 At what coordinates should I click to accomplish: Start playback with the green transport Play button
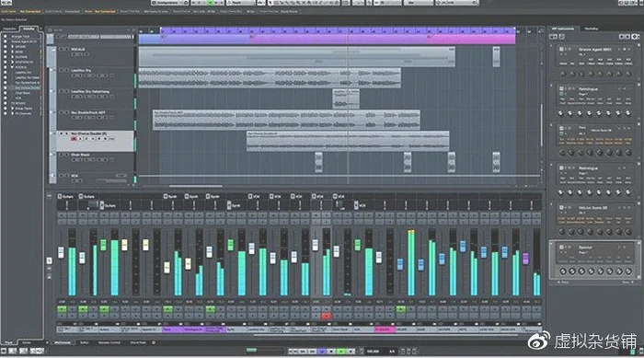pyautogui.click(x=341, y=352)
